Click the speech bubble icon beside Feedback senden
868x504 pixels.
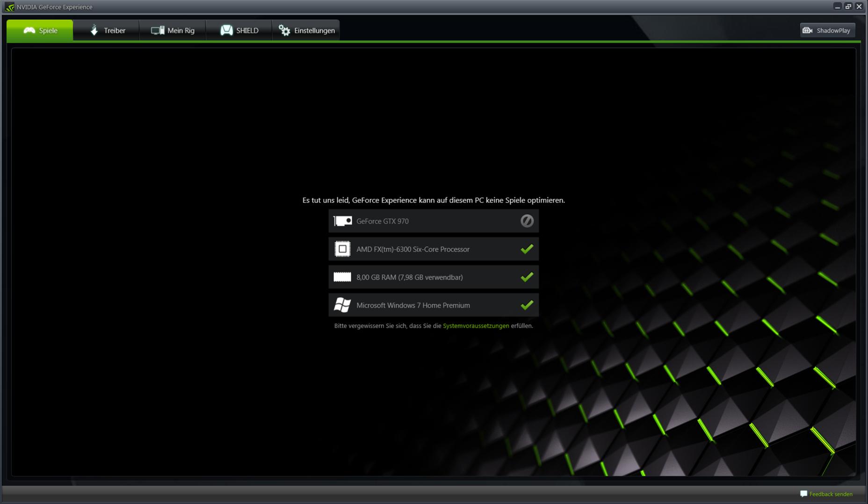(803, 494)
